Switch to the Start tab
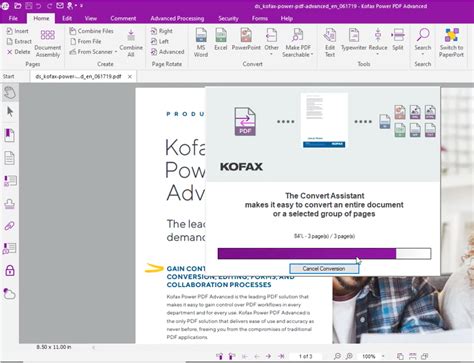 (8, 76)
